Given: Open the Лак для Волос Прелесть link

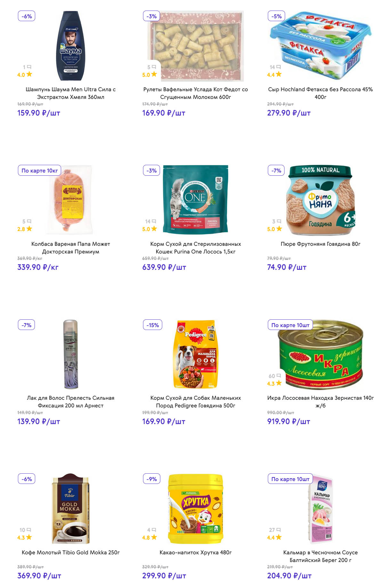Looking at the screenshot, I should click(71, 402).
